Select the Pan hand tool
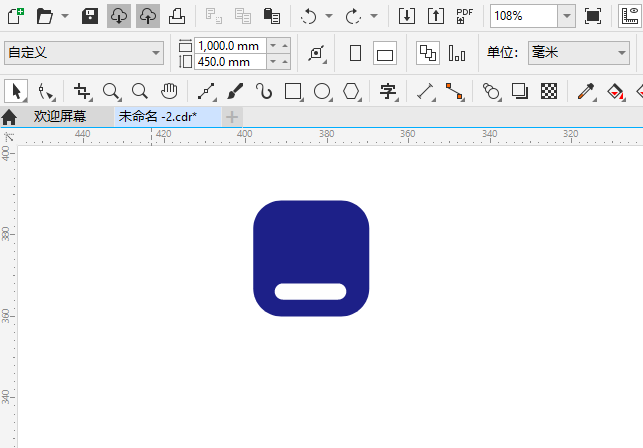643x448 pixels. pos(169,91)
